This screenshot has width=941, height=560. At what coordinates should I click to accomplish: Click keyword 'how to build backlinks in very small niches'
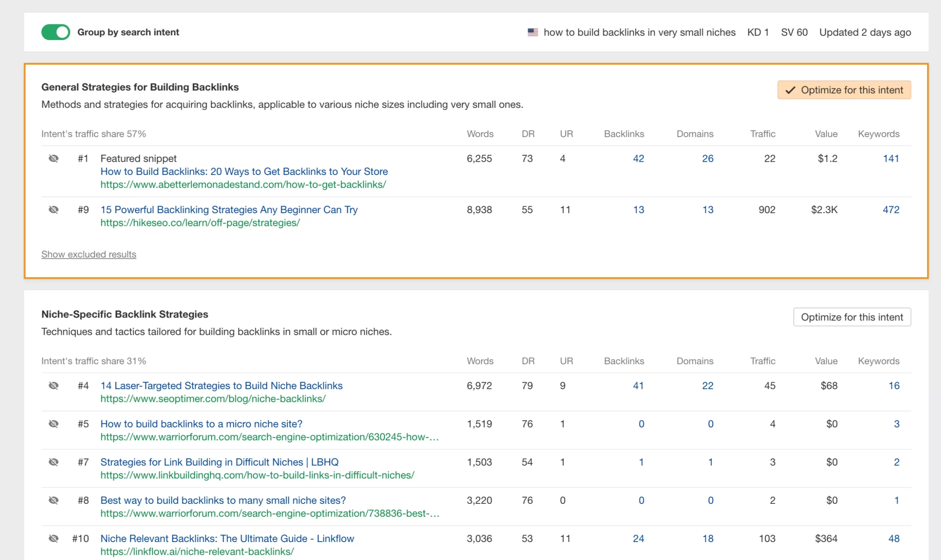click(640, 32)
